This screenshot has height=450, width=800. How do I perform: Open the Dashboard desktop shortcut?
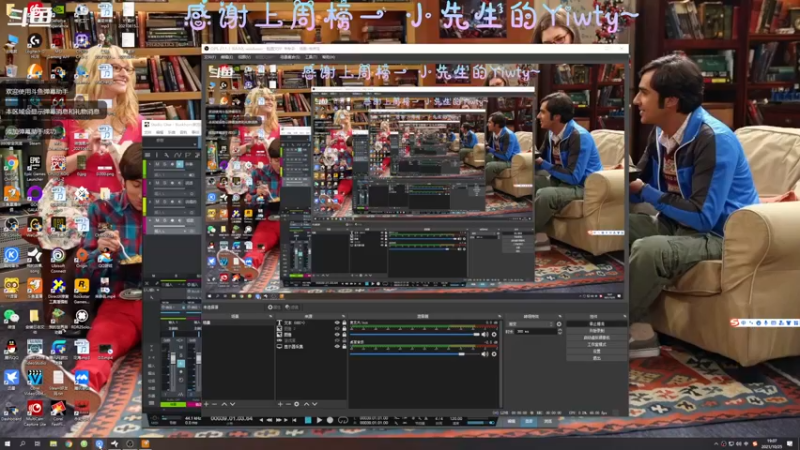tap(11, 409)
